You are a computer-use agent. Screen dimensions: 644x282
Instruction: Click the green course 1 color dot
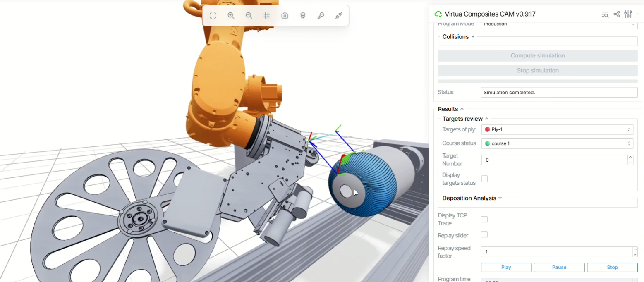coord(487,143)
